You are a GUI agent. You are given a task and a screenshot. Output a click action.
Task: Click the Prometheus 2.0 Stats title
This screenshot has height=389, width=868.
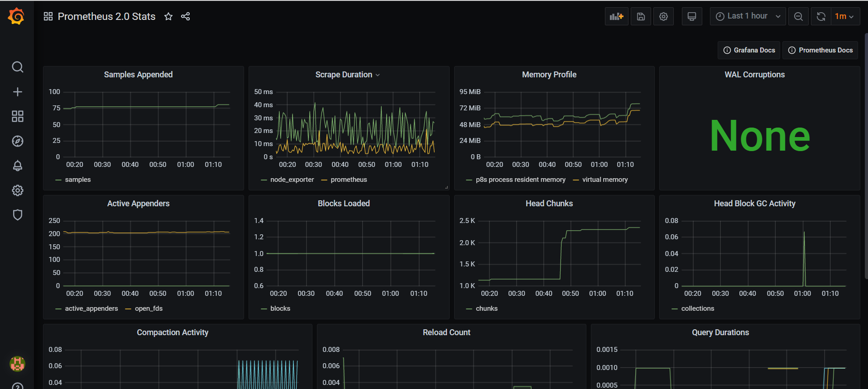(x=106, y=17)
